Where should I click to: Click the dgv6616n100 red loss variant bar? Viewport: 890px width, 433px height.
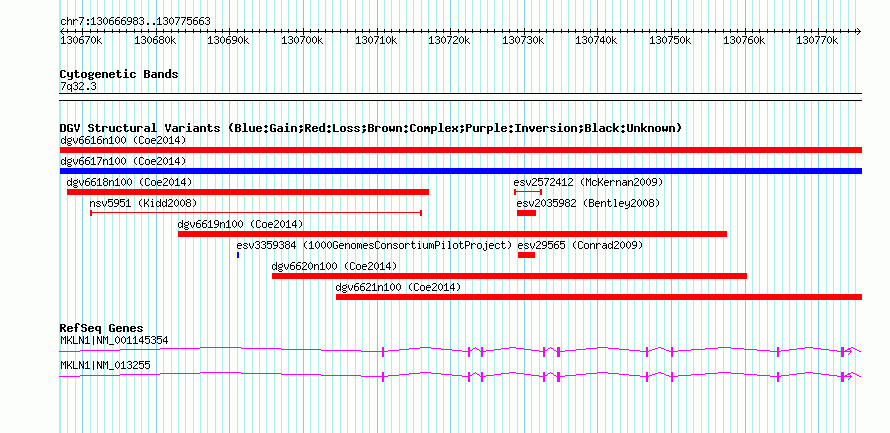(461, 150)
